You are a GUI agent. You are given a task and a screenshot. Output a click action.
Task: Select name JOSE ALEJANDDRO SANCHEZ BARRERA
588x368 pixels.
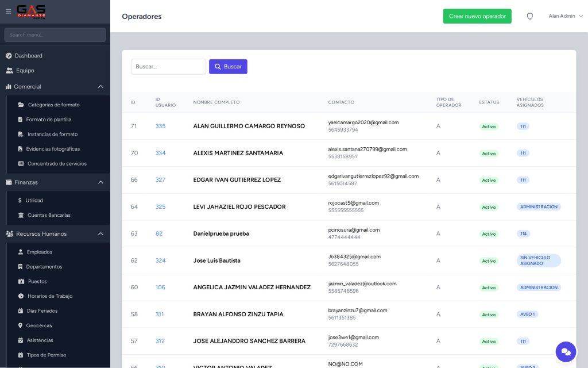249,341
